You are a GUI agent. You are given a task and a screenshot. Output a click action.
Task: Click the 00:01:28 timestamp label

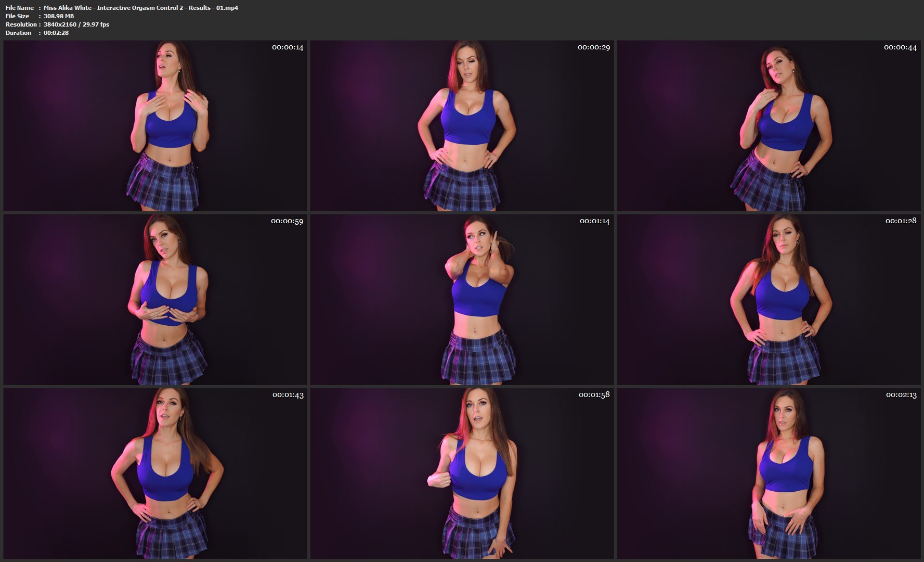click(901, 221)
